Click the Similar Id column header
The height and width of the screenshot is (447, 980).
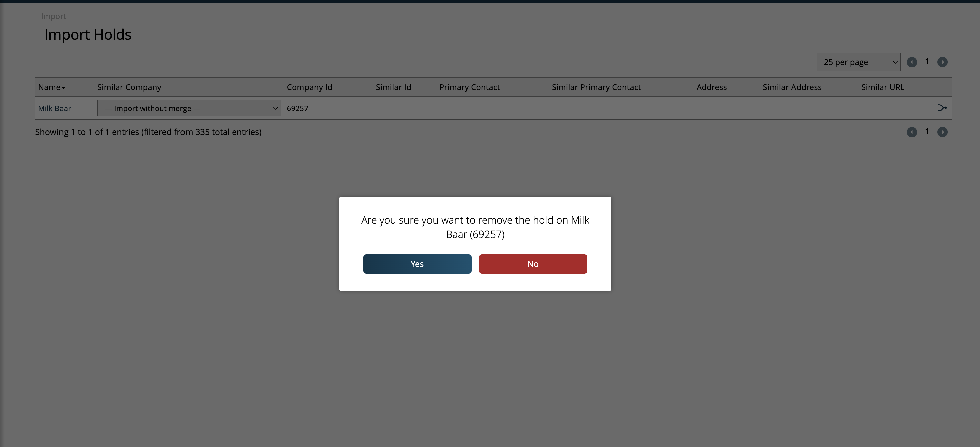pyautogui.click(x=393, y=87)
